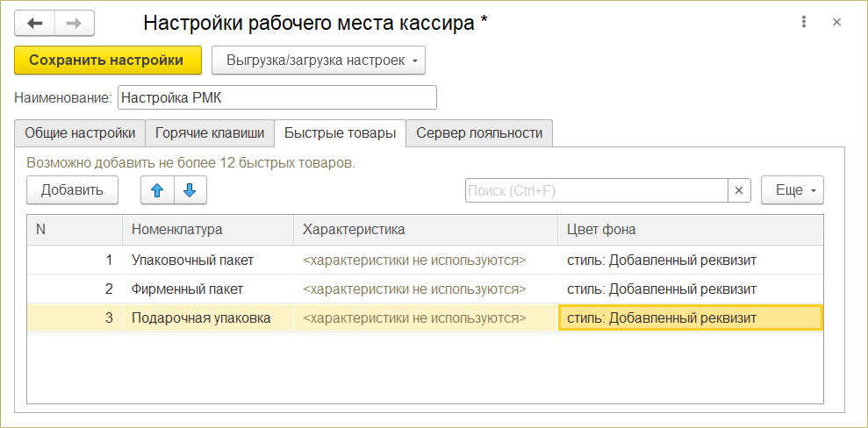Open the Сервер лояльности tab

pos(479,133)
